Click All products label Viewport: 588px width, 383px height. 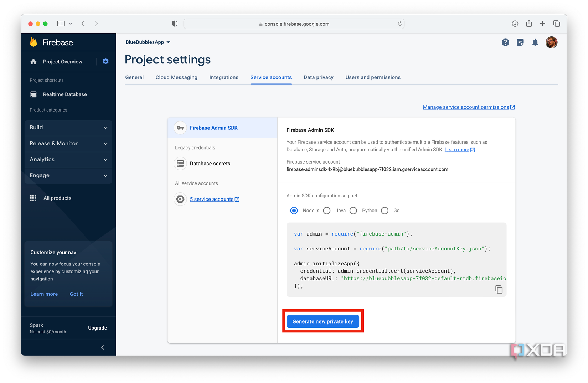point(57,198)
